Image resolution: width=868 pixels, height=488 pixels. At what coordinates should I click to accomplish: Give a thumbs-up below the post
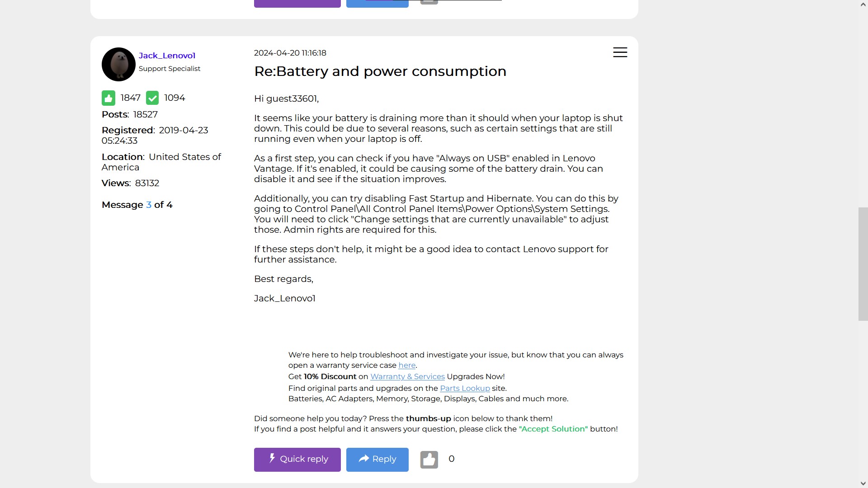(429, 459)
